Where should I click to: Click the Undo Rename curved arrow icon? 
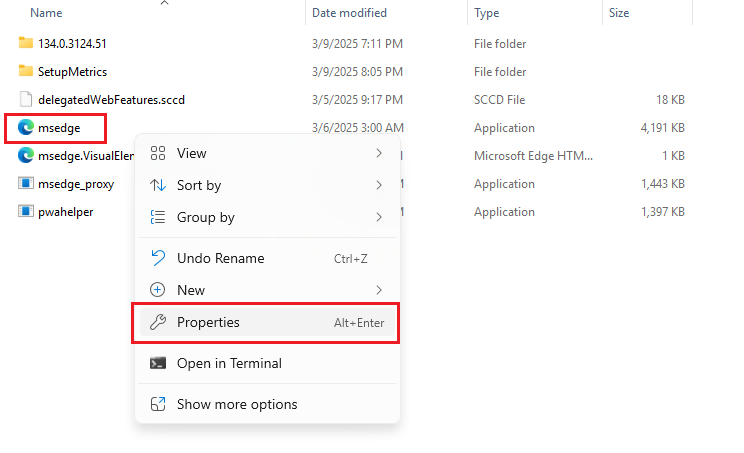[158, 258]
